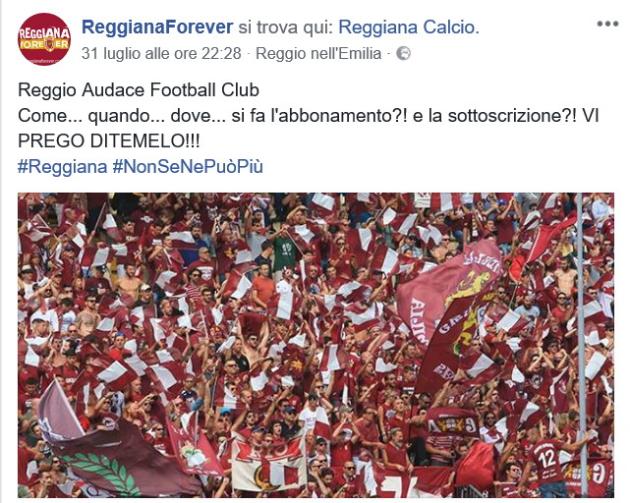This screenshot has width=630, height=503.
Task: Click the "si trova qui:" text in header
Action: (x=286, y=27)
